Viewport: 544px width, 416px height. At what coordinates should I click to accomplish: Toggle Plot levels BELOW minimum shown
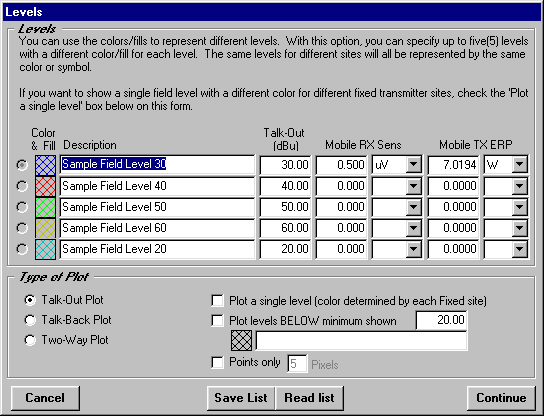click(x=218, y=321)
